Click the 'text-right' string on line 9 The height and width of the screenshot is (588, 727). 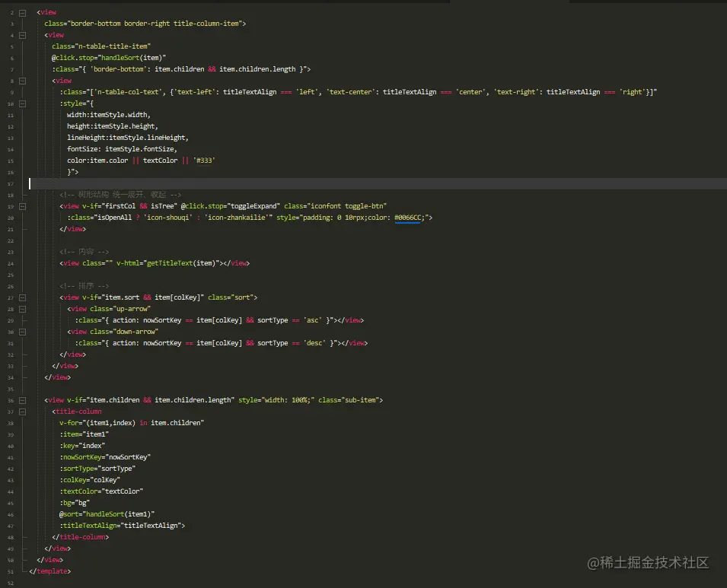click(515, 92)
